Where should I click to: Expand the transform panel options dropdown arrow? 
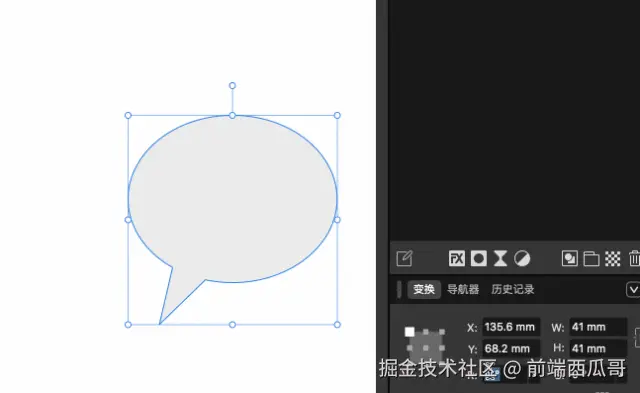(633, 289)
